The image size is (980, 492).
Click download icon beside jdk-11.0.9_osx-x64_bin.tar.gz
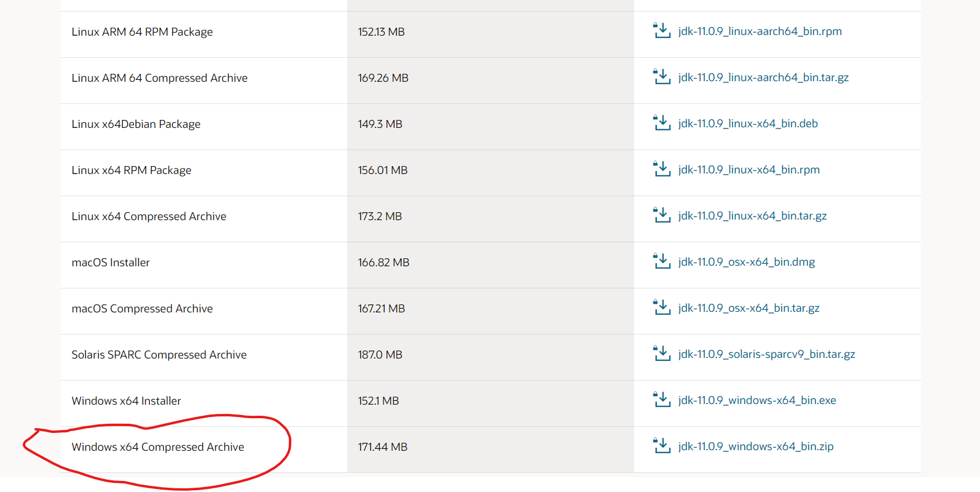[662, 307]
